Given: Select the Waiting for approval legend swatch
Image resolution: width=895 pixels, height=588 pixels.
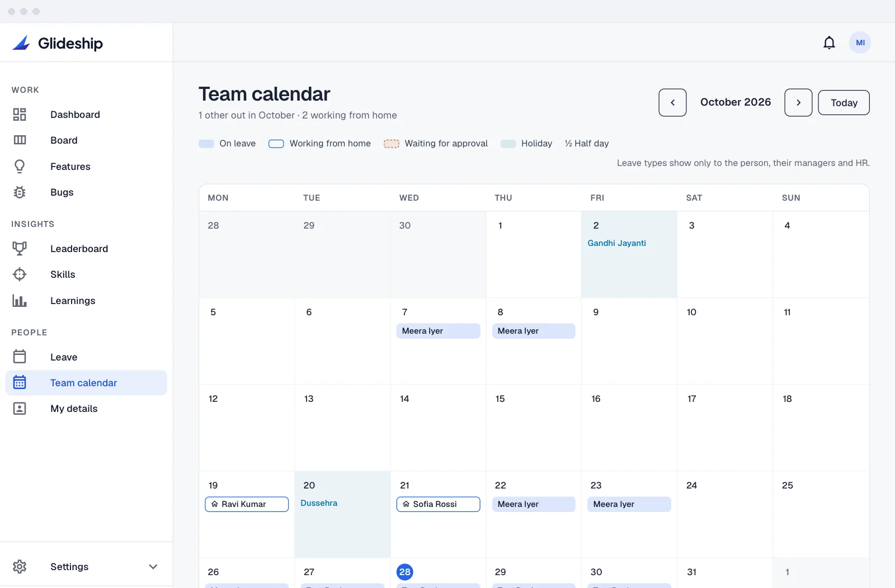Looking at the screenshot, I should (392, 144).
